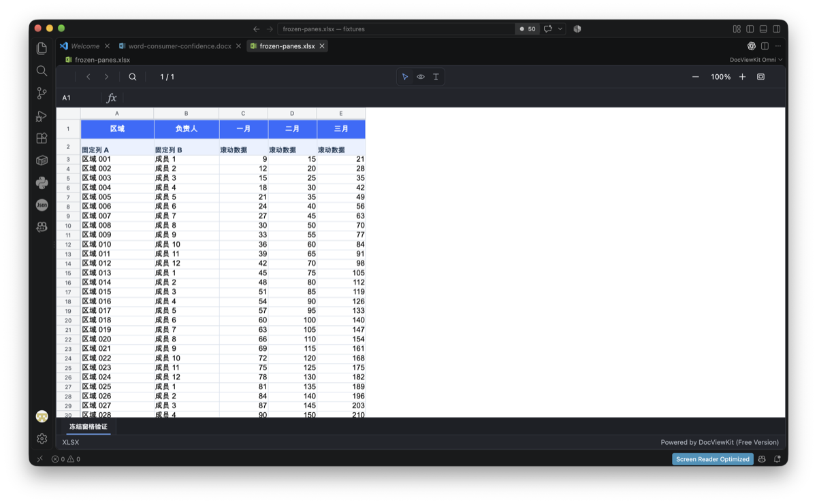
Task: Open the DocViewKit Omni dropdown
Action: tap(756, 60)
